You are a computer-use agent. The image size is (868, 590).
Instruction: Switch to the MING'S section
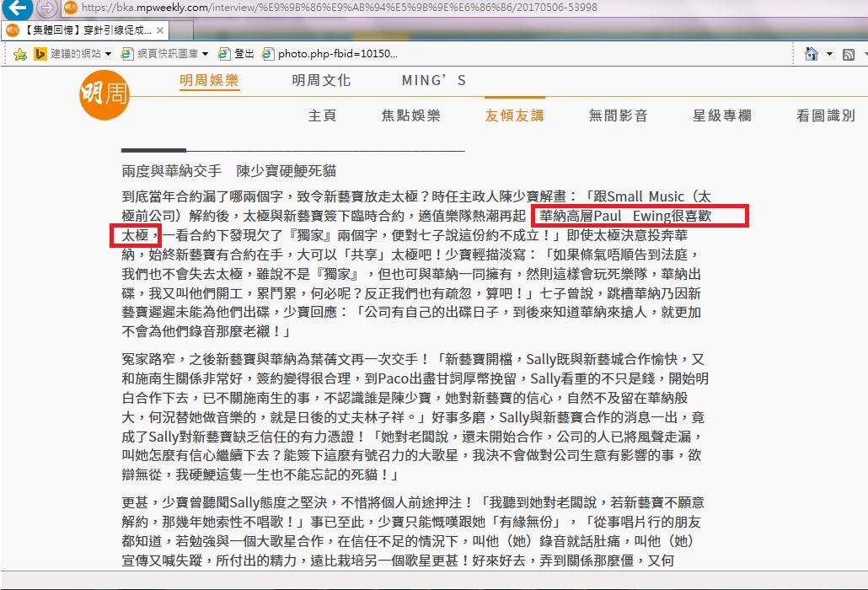433,80
